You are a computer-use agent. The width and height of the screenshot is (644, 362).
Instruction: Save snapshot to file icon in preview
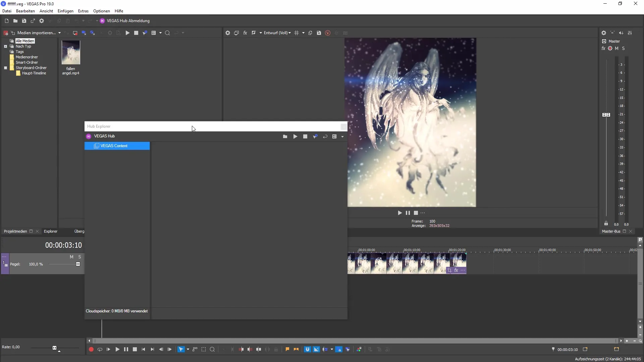point(319,33)
